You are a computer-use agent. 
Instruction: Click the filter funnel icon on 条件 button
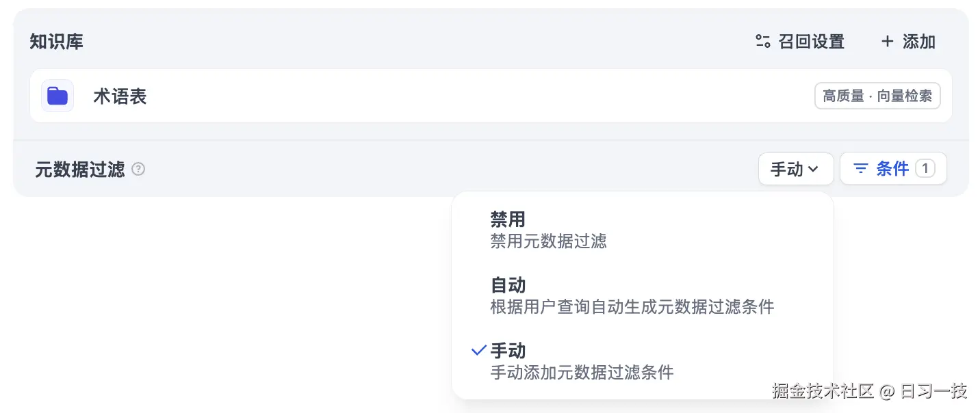point(861,168)
